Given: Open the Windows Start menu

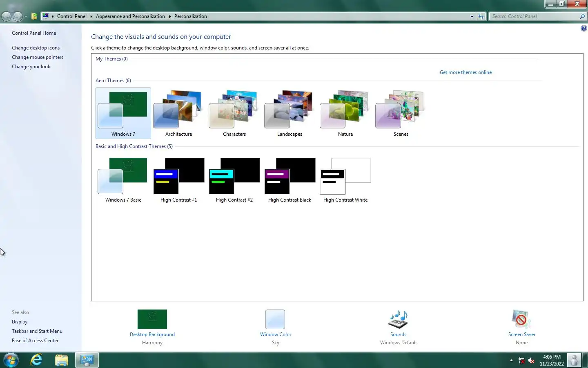Looking at the screenshot, I should pyautogui.click(x=11, y=360).
